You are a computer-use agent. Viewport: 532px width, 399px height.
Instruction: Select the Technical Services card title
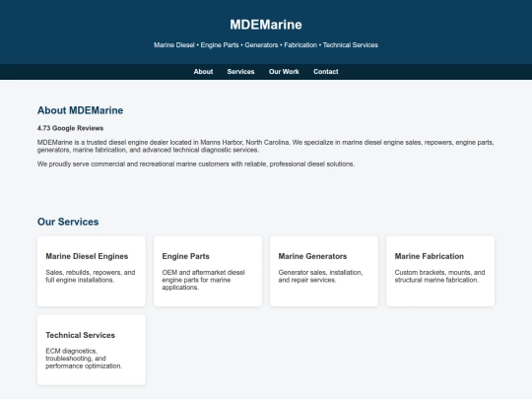click(x=81, y=335)
